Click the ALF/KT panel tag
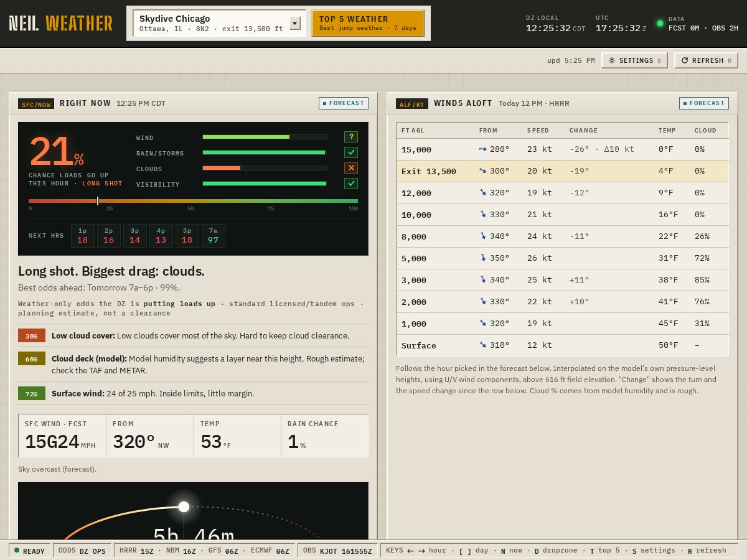This screenshot has height=560, width=747. point(412,104)
